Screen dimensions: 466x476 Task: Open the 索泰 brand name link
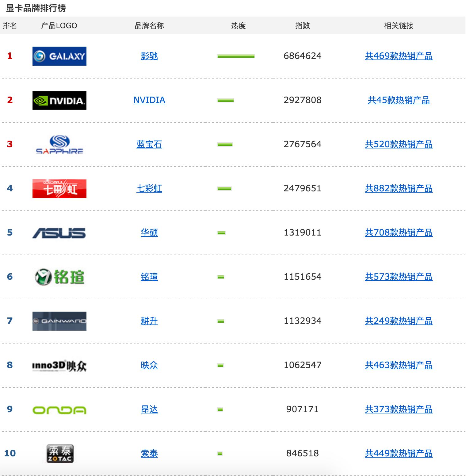click(149, 454)
